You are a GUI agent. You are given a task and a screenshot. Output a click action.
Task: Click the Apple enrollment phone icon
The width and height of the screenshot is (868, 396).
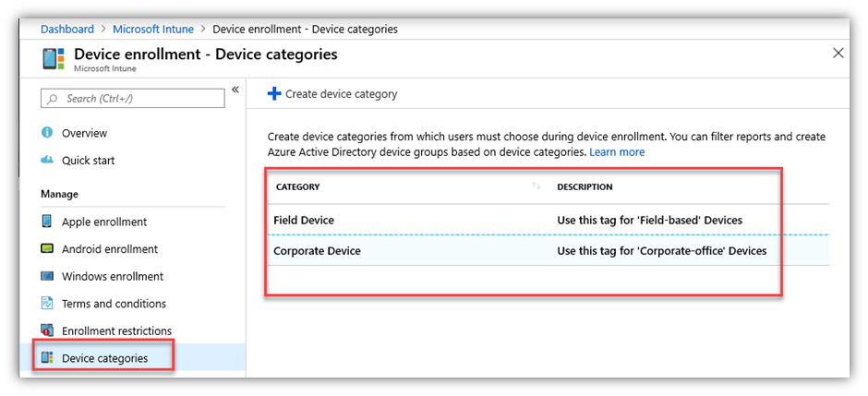pyautogui.click(x=47, y=222)
